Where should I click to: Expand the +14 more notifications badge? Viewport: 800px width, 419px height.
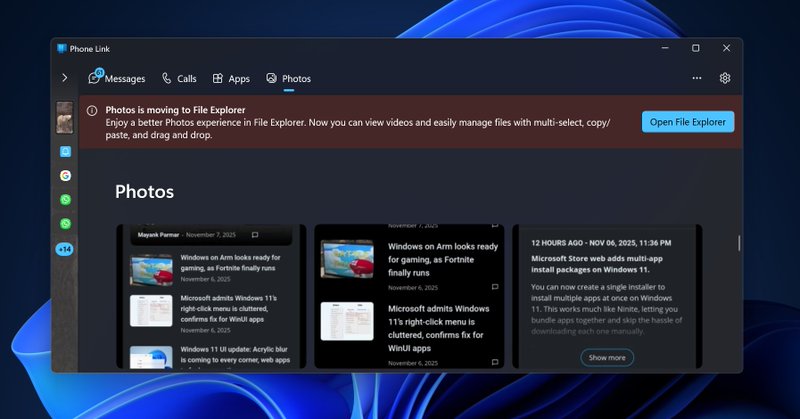(65, 248)
